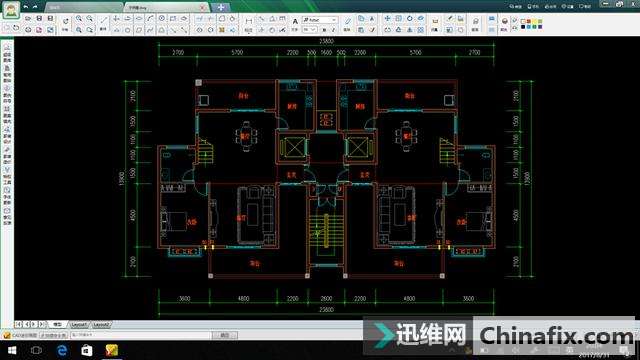Click the linear dimension tool icon
Image resolution: width=640 pixels, height=360 pixels.
coord(249,20)
